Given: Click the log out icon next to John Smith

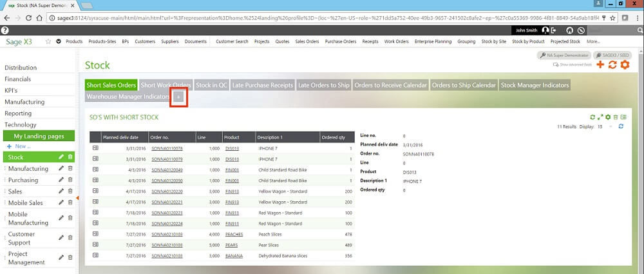Looking at the screenshot, I should click(553, 30).
